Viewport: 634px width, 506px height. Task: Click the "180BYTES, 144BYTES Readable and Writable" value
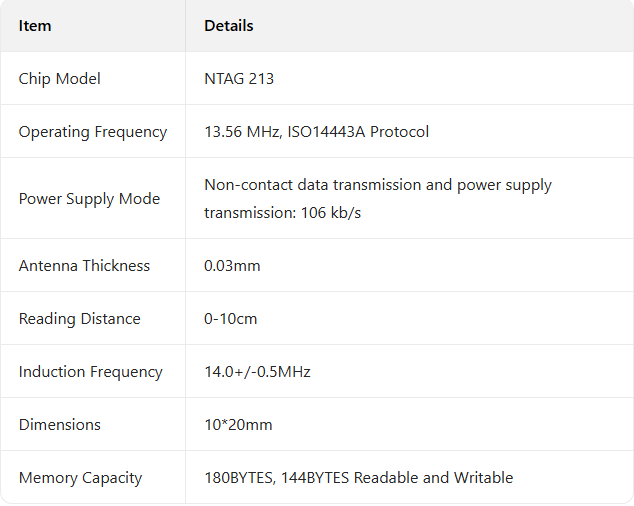358,478
